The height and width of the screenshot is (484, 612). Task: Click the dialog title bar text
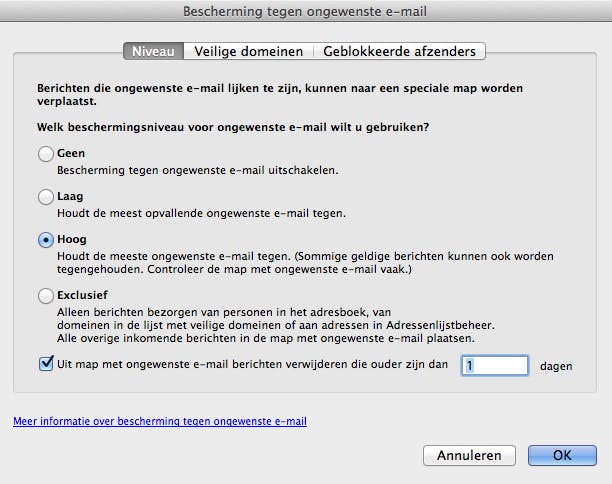[x=305, y=11]
